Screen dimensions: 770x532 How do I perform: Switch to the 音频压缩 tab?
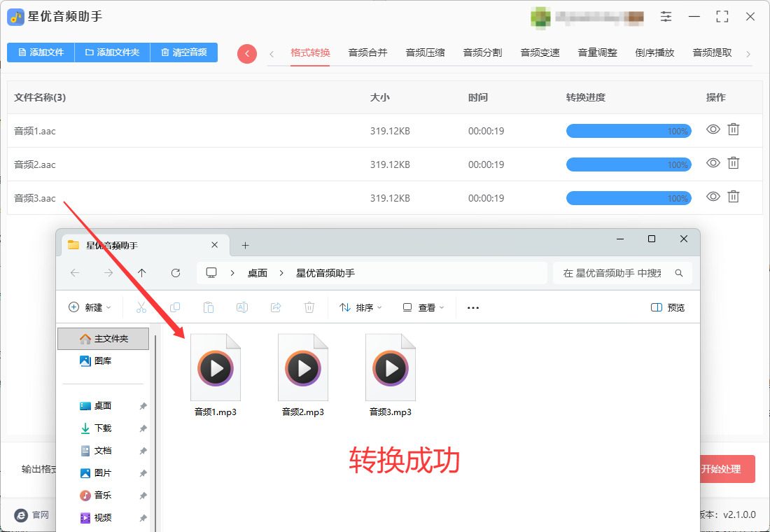426,52
